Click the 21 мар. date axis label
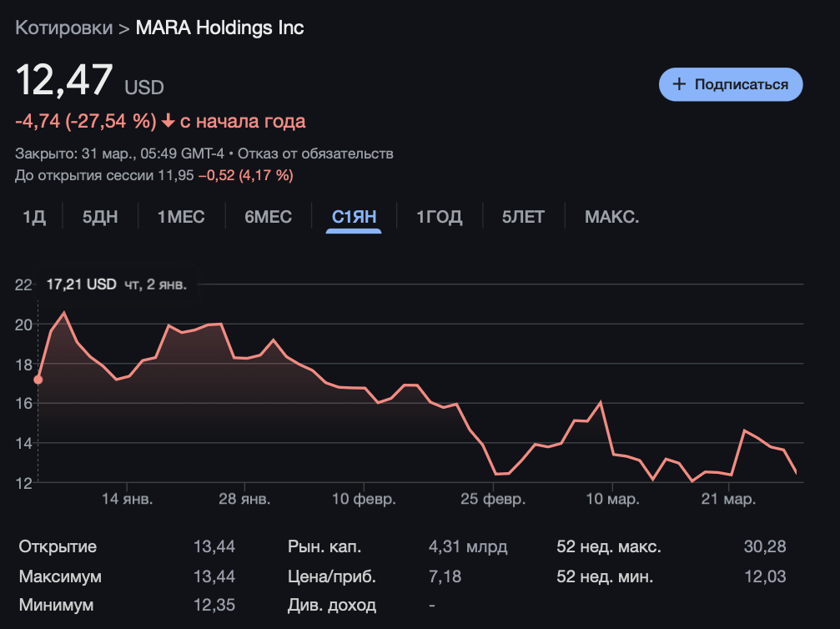This screenshot has height=629, width=840. pos(728,499)
